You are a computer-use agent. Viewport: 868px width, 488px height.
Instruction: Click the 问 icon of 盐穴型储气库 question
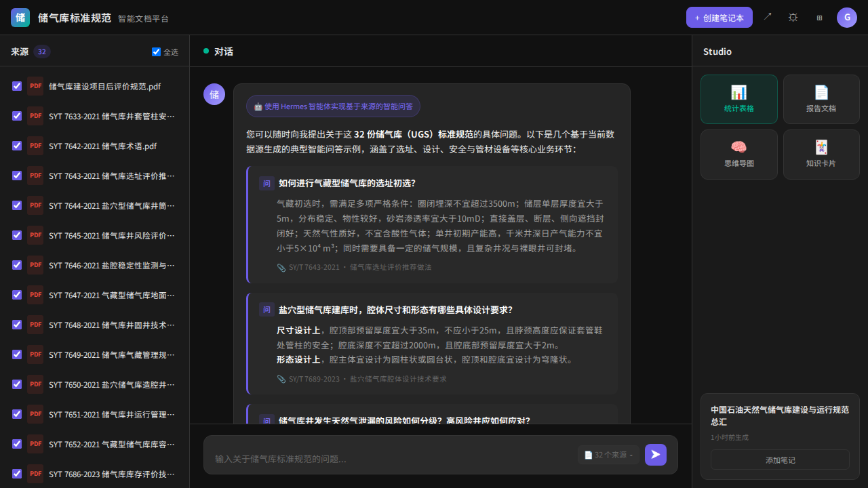267,310
